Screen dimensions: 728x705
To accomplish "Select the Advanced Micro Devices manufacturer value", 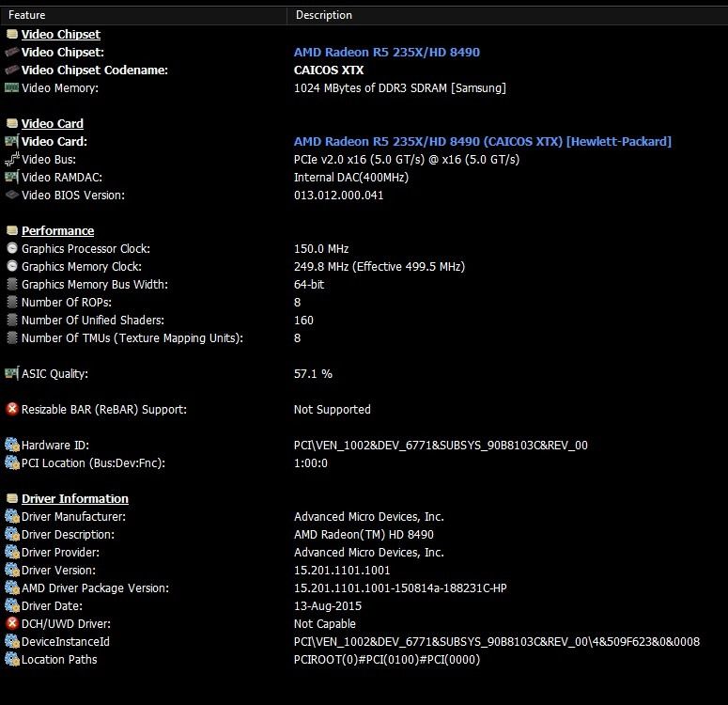I will [x=368, y=517].
